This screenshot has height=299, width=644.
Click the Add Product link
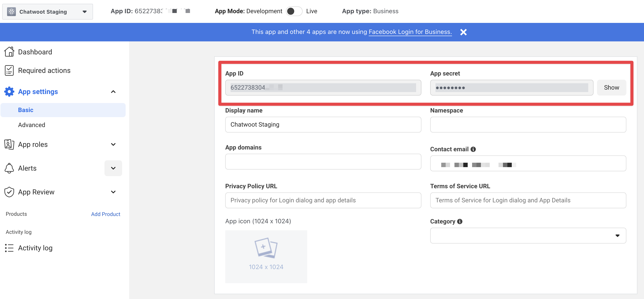coord(106,214)
